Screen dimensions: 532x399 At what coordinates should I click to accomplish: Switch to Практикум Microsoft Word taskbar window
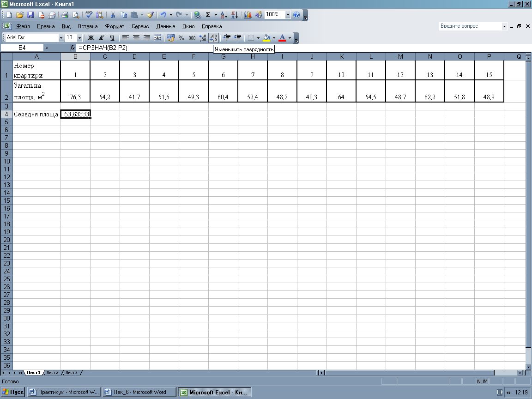65,392
